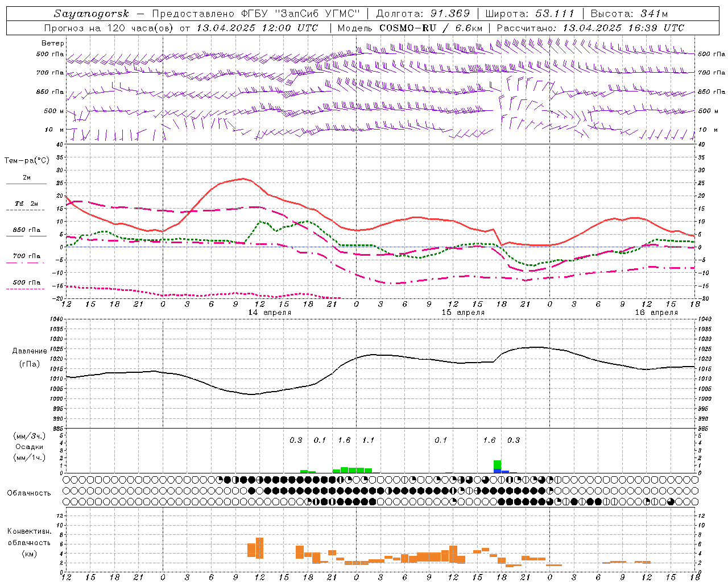728x582 pixels.
Task: Click the 'Модель COSMO-RU / 6.6км' label
Action: (410, 28)
